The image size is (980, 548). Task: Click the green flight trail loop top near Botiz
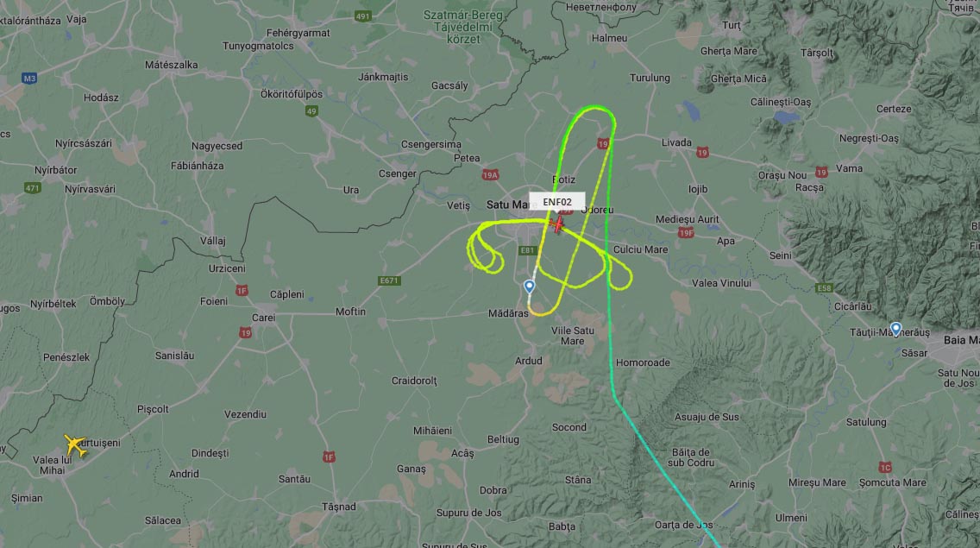595,108
